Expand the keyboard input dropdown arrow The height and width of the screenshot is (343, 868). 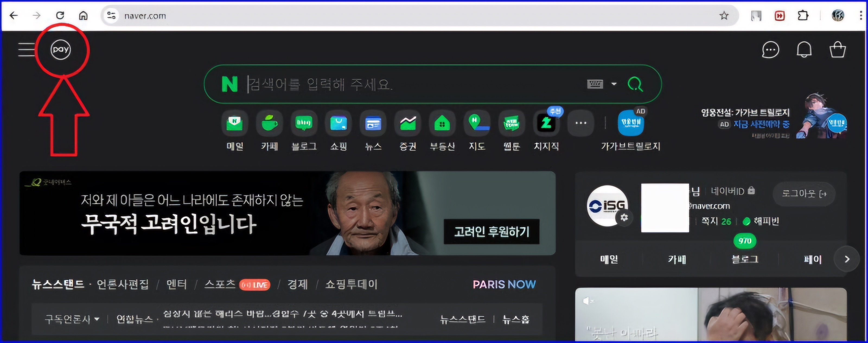tap(614, 84)
